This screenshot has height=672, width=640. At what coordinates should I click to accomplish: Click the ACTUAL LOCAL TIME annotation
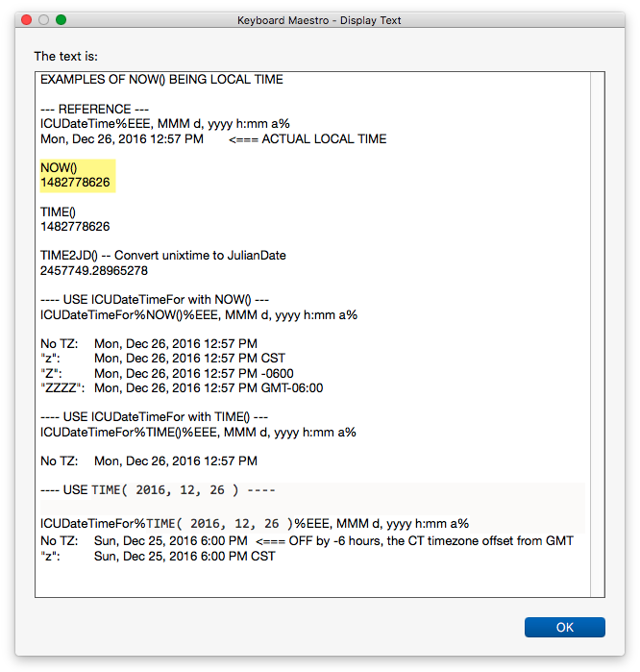(308, 138)
